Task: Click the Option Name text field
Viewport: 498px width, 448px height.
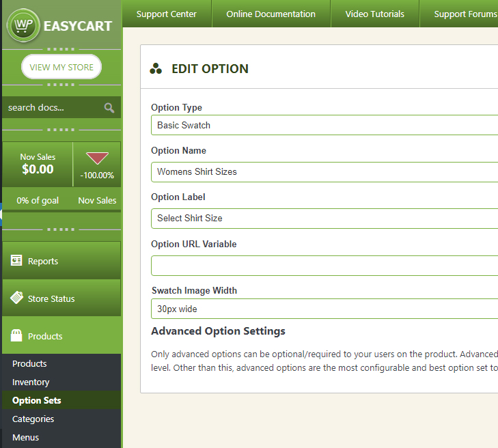Action: coord(324,172)
